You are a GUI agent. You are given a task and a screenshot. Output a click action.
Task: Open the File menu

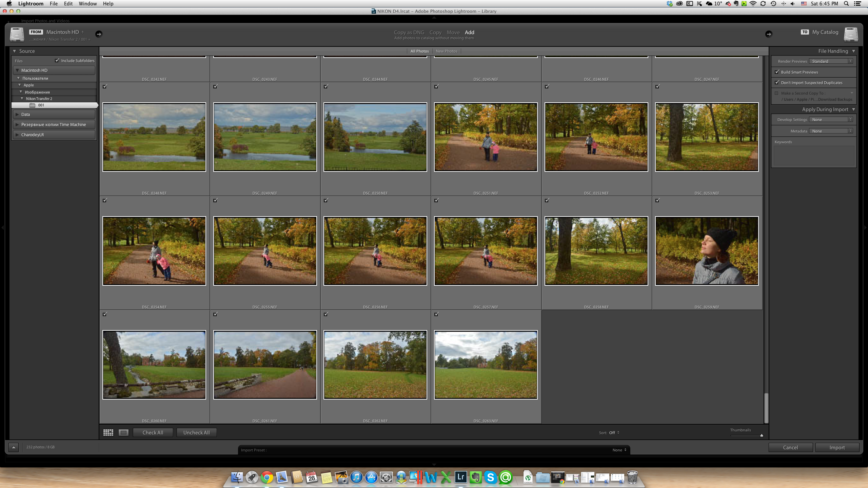click(54, 4)
